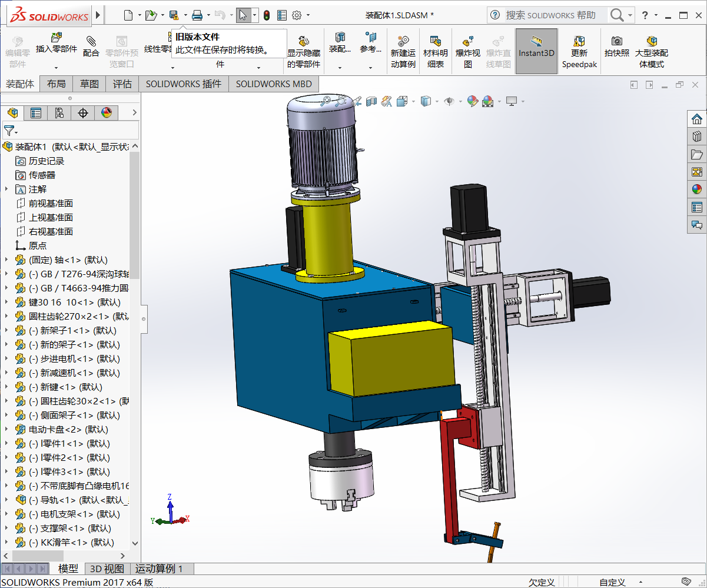Open a file using the Open folder icon
This screenshot has width=707, height=588.
(x=151, y=15)
